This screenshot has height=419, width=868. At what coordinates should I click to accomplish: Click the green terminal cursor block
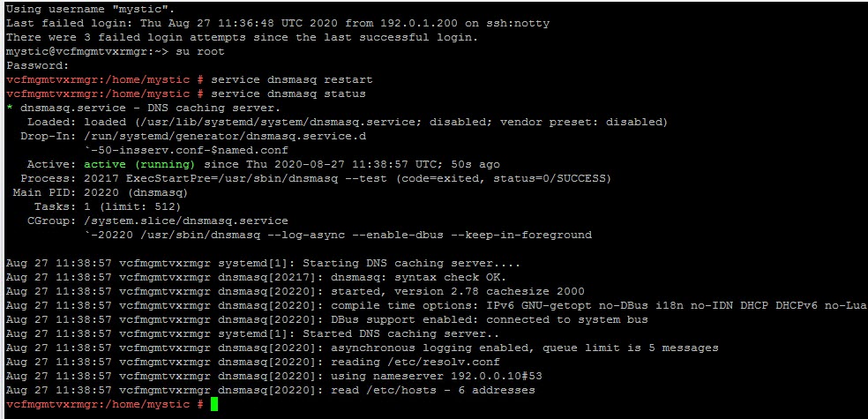[215, 404]
